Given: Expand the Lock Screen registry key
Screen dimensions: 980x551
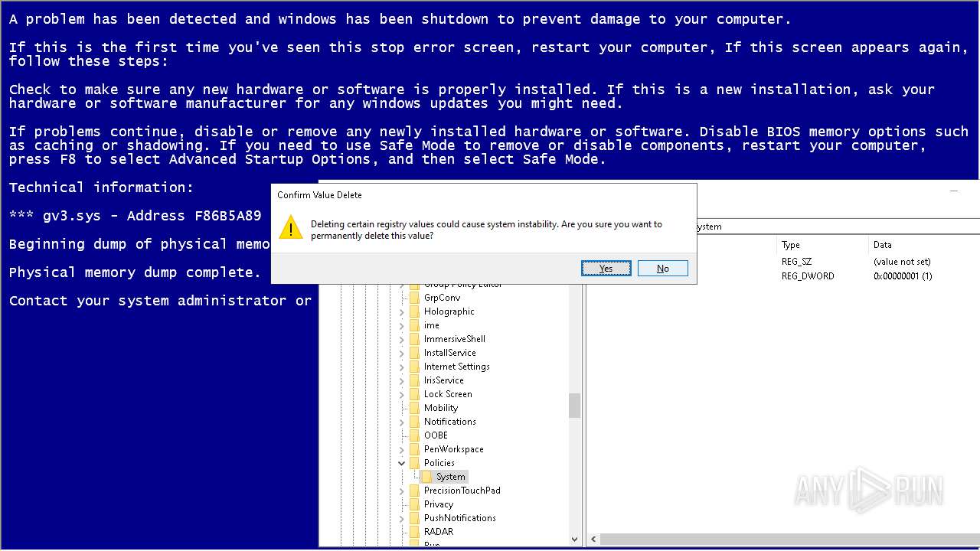Looking at the screenshot, I should click(402, 394).
